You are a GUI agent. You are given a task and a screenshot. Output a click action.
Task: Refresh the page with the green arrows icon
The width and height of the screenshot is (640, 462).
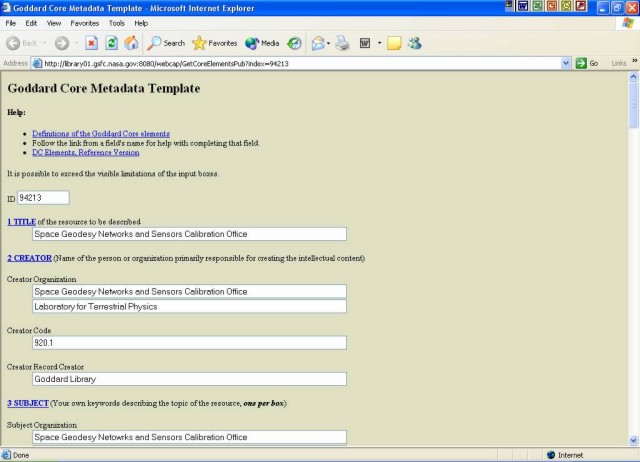pyautogui.click(x=111, y=43)
